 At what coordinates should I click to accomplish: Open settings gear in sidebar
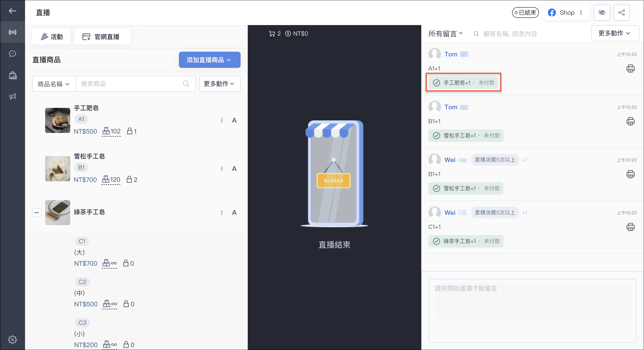tap(13, 339)
